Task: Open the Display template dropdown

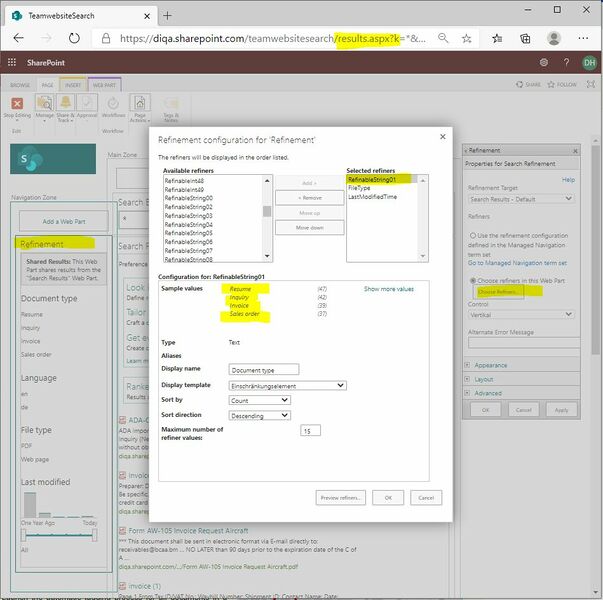Action: coord(287,385)
